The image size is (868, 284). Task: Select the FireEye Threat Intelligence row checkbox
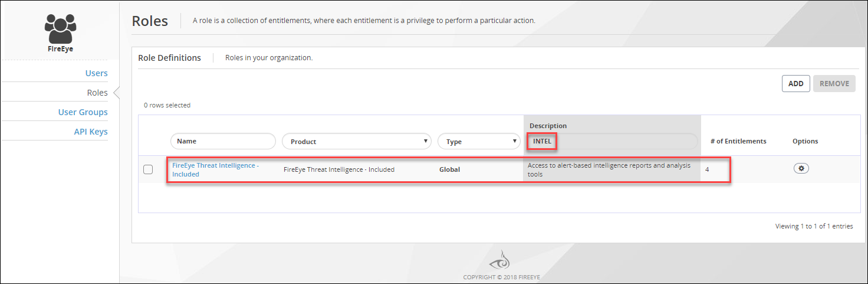(148, 169)
